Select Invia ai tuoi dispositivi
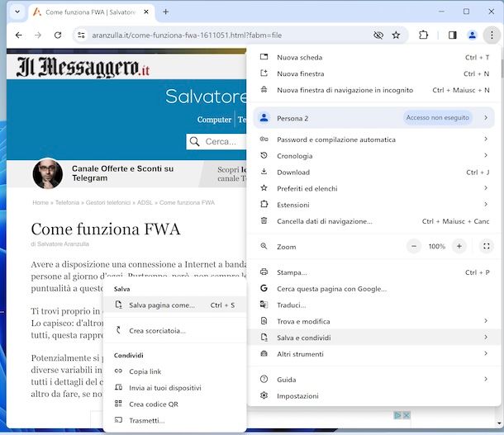Screen dimensions: 504x435 (175, 388)
